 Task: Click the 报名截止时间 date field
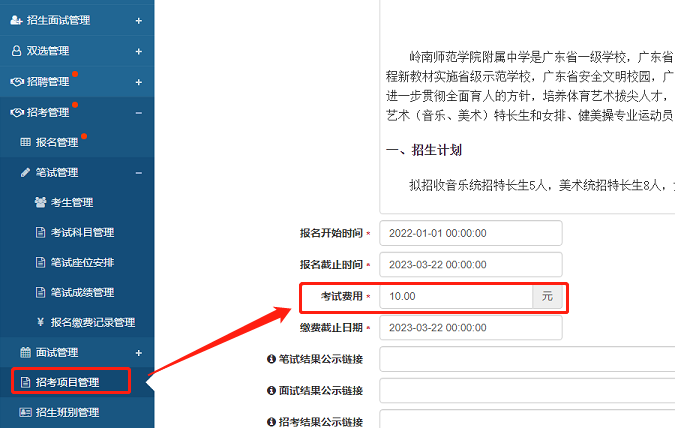coord(470,265)
